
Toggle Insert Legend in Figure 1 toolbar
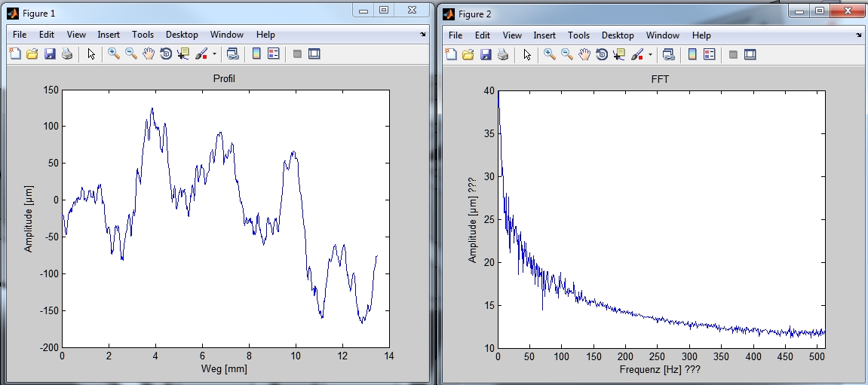click(x=273, y=54)
